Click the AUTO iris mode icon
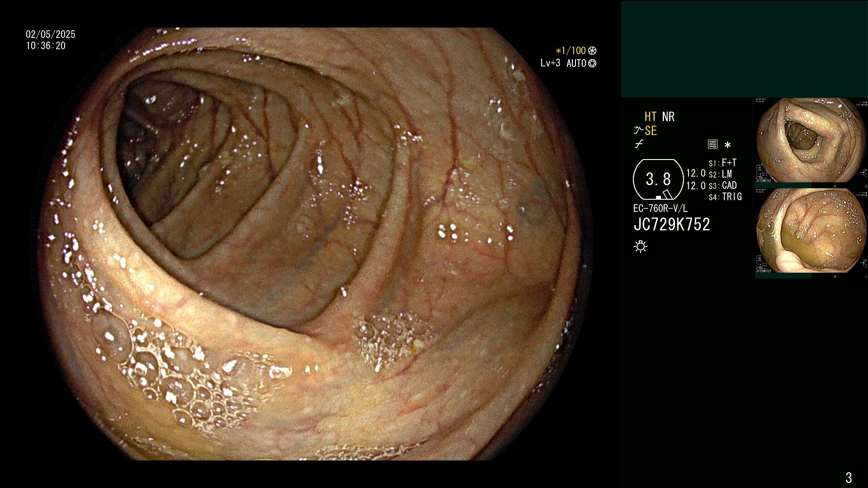 [x=592, y=63]
